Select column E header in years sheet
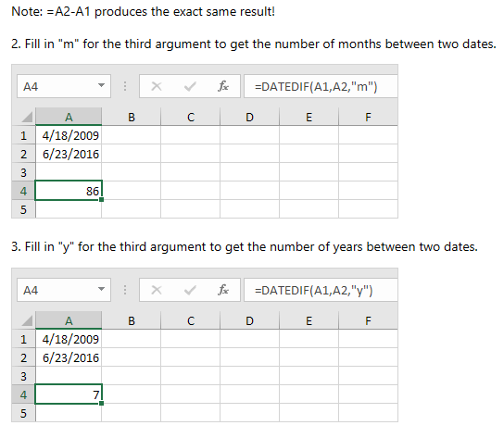Viewport: 504px width, 438px height. point(309,320)
